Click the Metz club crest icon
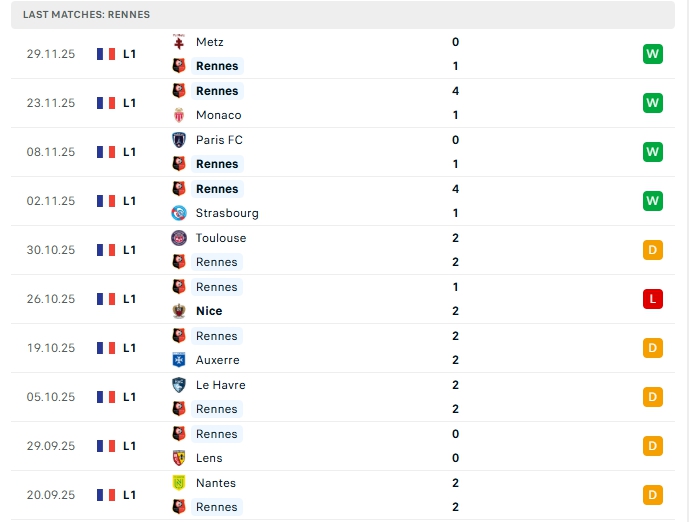This screenshot has height=522, width=689. pos(179,42)
